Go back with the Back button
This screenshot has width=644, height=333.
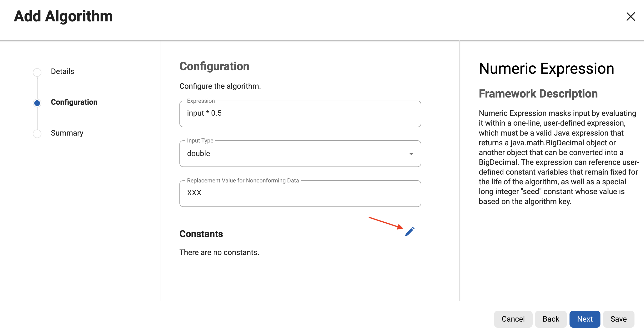click(x=550, y=319)
